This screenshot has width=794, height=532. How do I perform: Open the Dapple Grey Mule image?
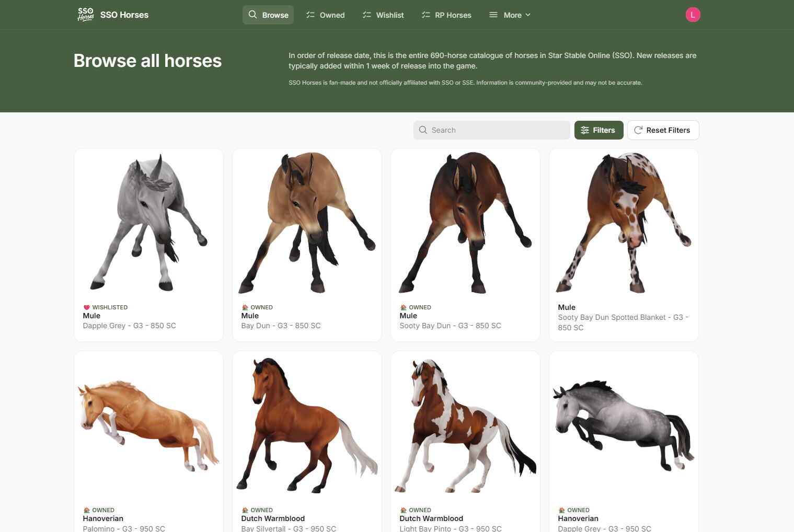149,223
